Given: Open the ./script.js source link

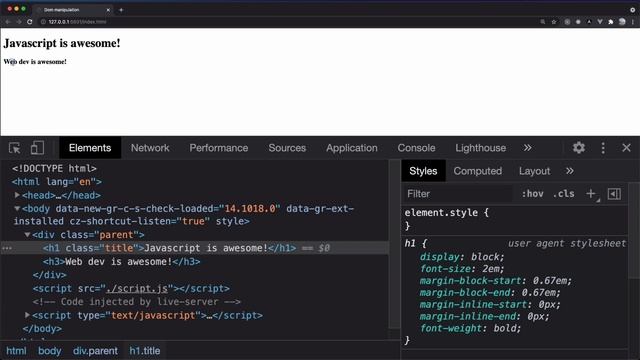Looking at the screenshot, I should click(x=137, y=289).
